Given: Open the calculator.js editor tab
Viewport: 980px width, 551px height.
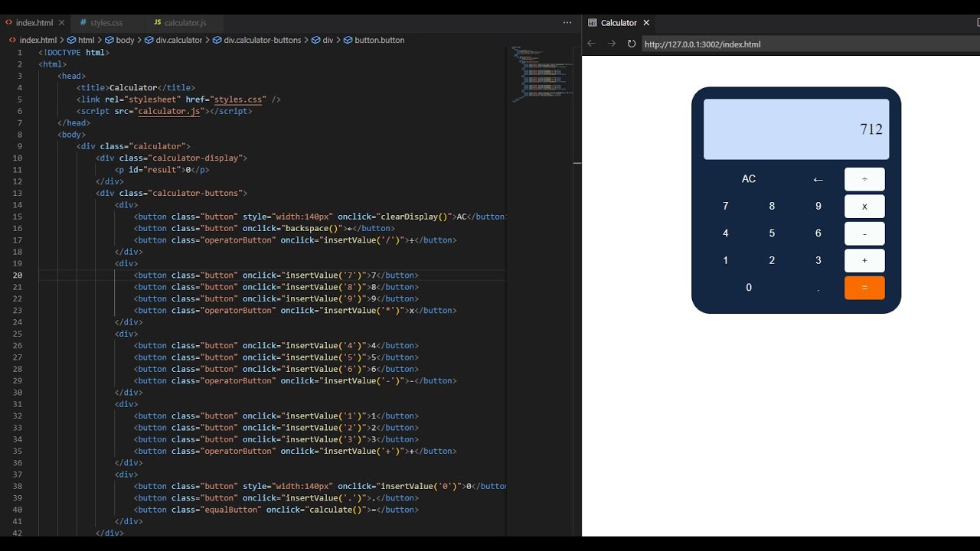Looking at the screenshot, I should point(185,23).
